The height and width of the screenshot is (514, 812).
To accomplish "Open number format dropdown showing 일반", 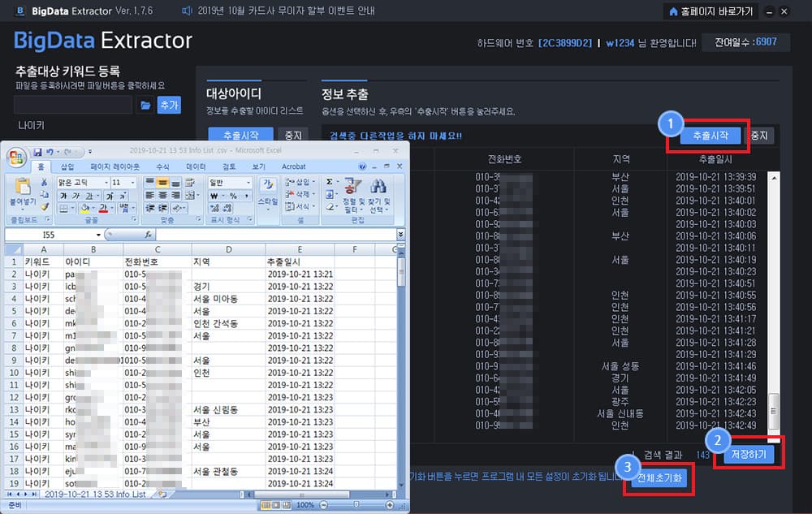I will click(248, 182).
